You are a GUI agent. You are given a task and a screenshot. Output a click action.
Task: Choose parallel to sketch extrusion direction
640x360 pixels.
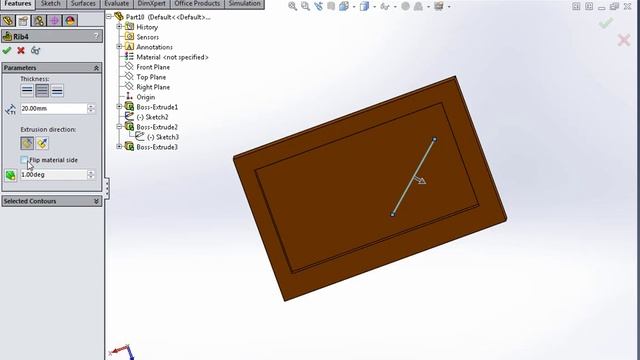pos(27,143)
